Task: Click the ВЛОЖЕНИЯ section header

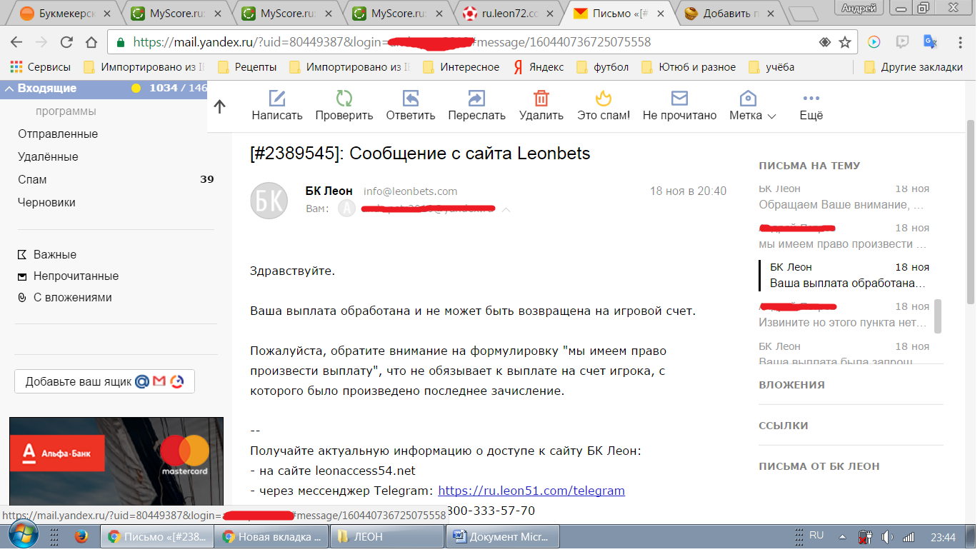Action: (x=791, y=385)
